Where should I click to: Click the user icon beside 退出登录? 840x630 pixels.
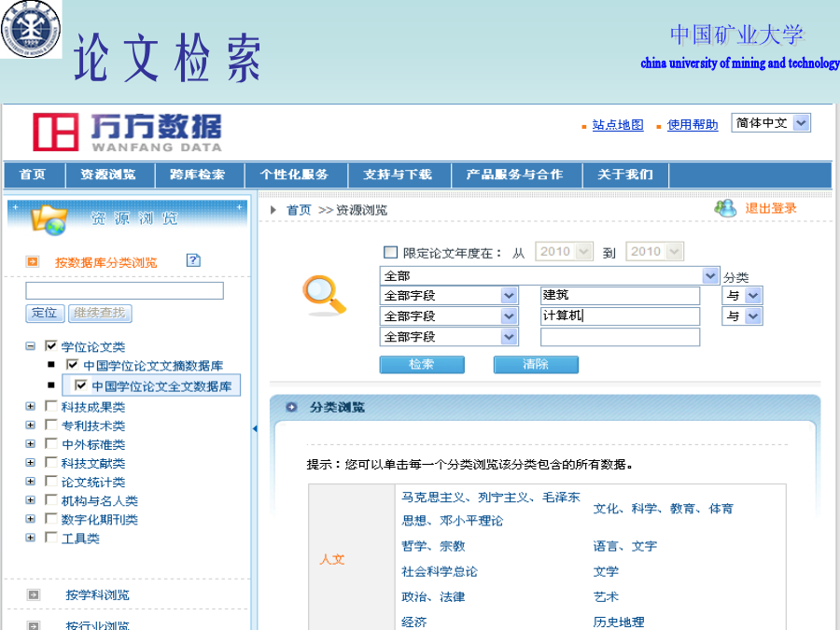[725, 208]
